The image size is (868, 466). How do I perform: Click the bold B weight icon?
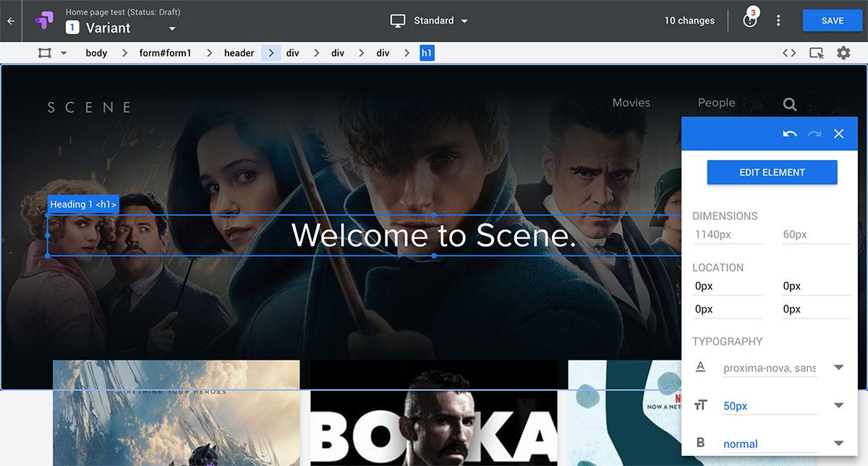point(700,443)
